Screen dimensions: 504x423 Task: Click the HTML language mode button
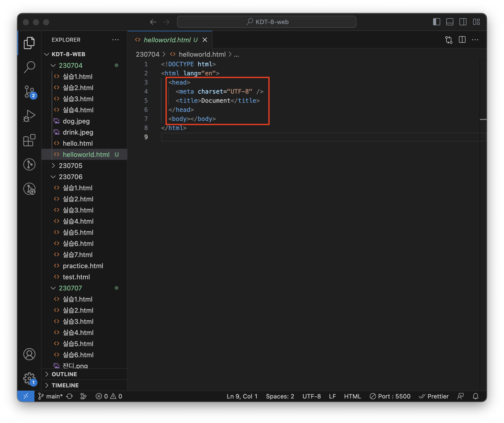pyautogui.click(x=352, y=396)
